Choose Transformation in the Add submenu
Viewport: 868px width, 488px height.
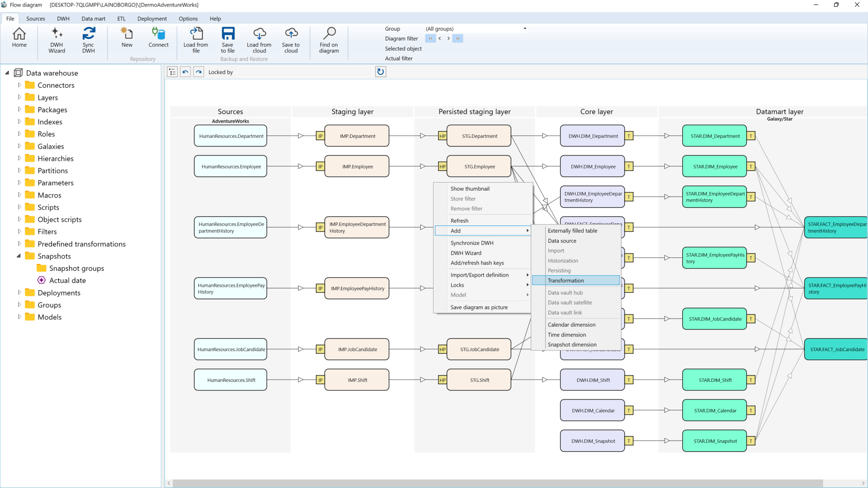point(576,281)
